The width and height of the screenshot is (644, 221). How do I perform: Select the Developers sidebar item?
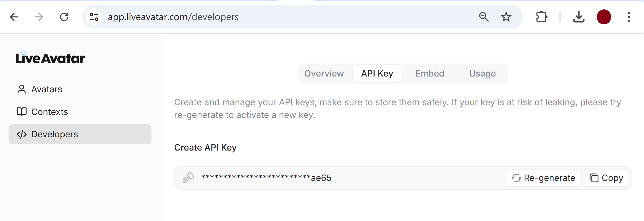(80, 134)
